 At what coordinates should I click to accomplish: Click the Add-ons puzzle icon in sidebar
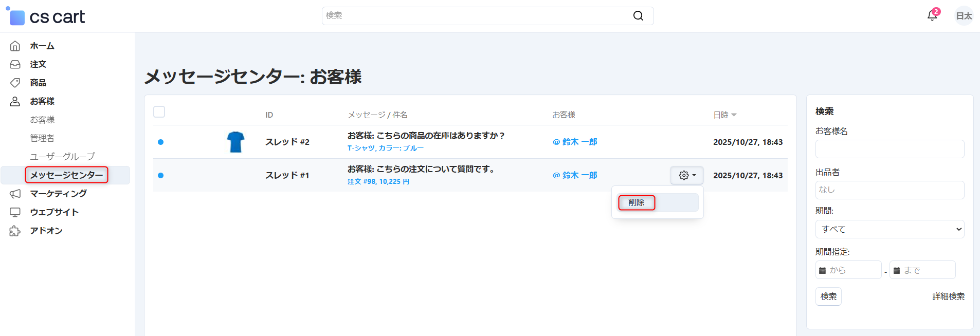pos(15,231)
